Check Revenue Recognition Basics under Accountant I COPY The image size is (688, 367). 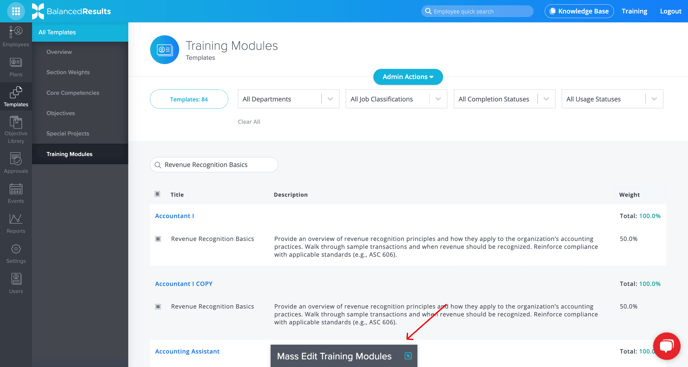click(158, 306)
